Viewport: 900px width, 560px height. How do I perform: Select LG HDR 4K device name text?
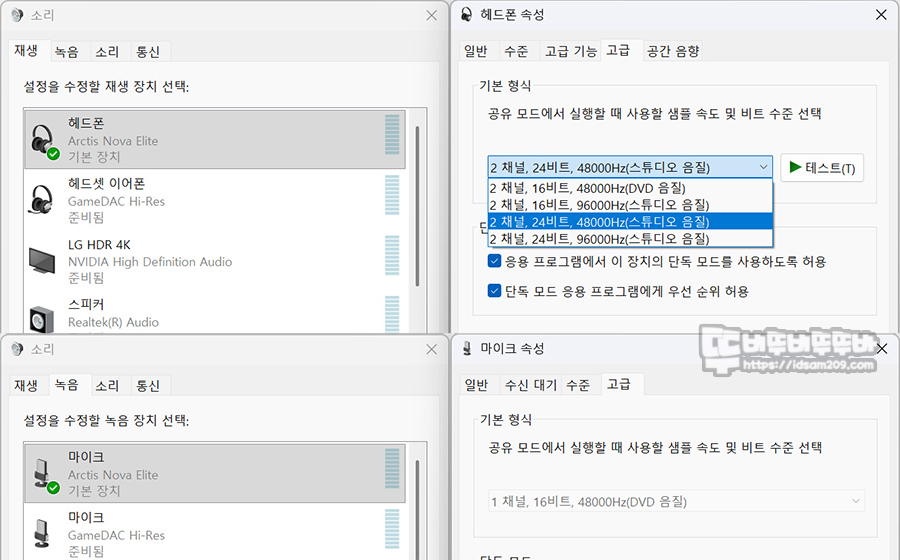coord(99,244)
